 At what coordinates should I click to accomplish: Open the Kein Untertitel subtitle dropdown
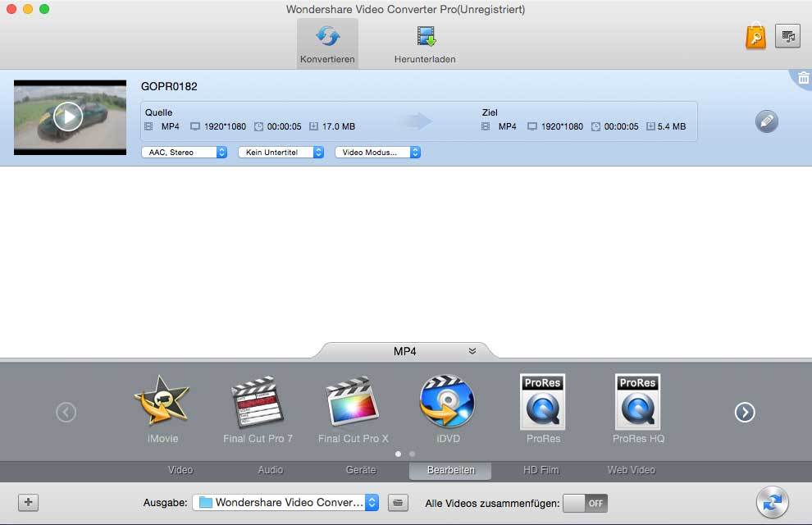281,152
